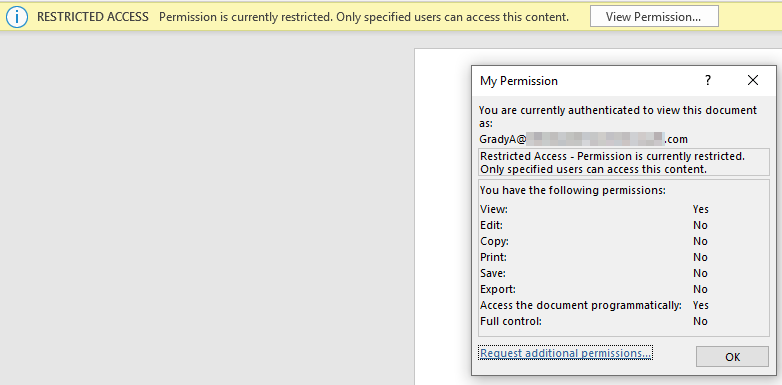Click the question mark help icon

[x=708, y=80]
